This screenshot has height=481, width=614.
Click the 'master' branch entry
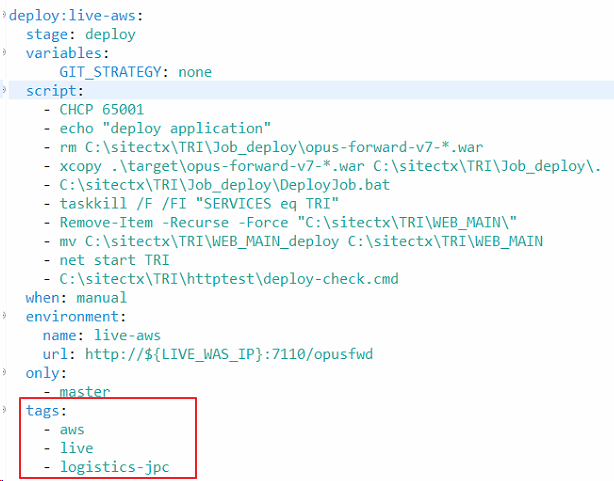pyautogui.click(x=85, y=392)
